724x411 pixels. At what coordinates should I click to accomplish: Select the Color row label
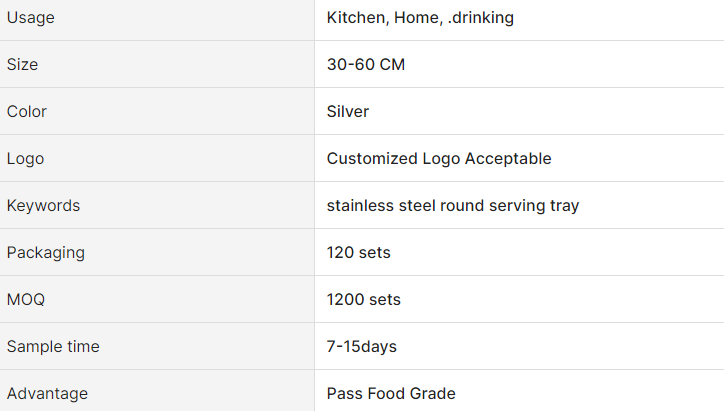(27, 112)
